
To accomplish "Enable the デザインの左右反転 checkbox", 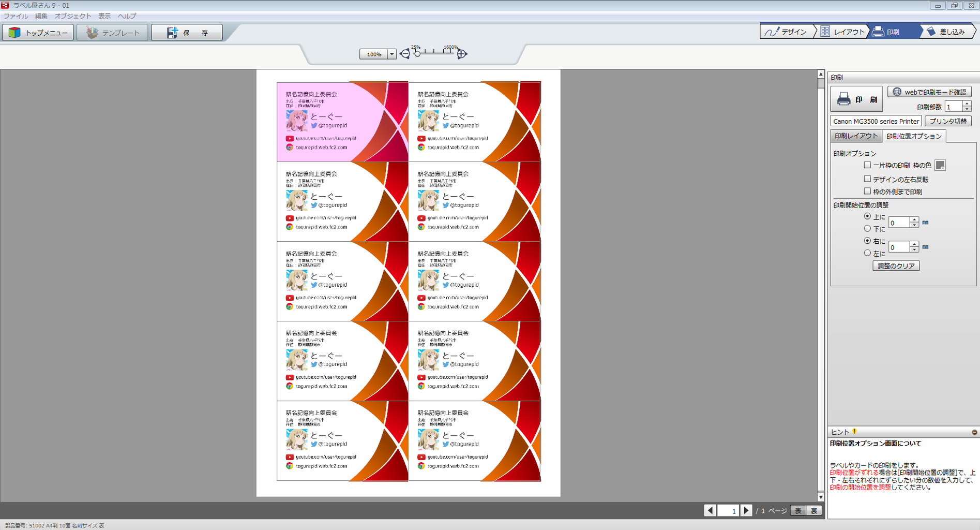I will (x=867, y=179).
